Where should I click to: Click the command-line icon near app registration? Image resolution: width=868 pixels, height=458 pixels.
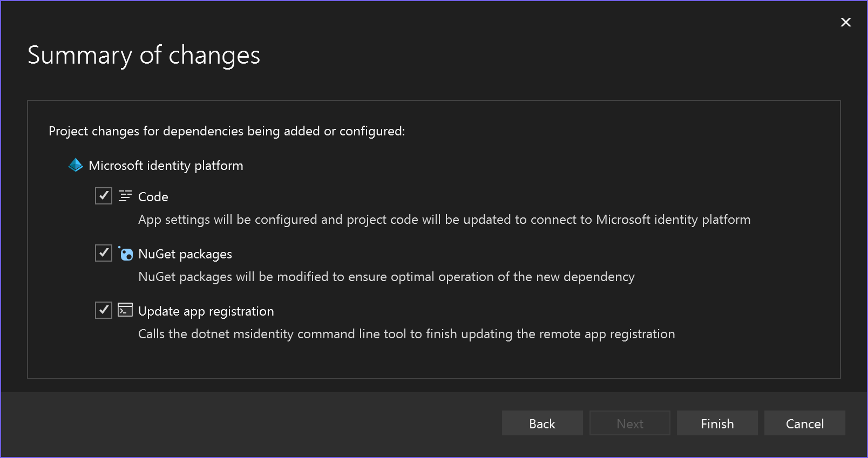tap(125, 310)
